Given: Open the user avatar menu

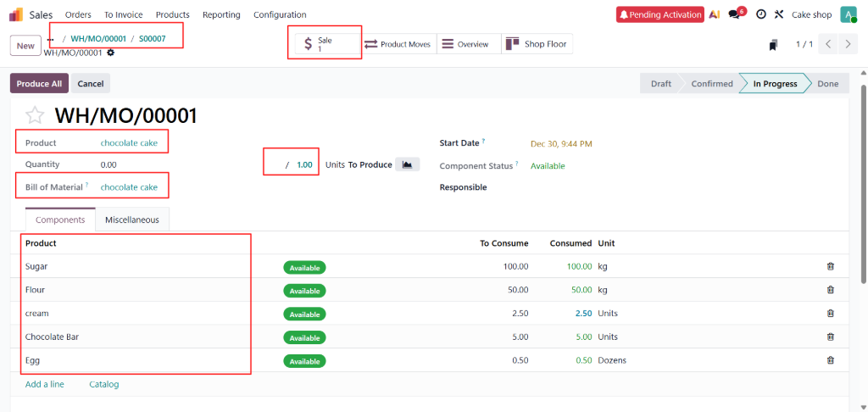Looking at the screenshot, I should (x=848, y=14).
